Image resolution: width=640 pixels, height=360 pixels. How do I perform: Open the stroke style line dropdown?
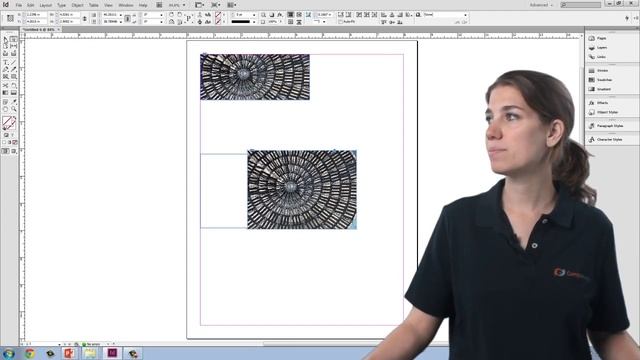point(254,22)
